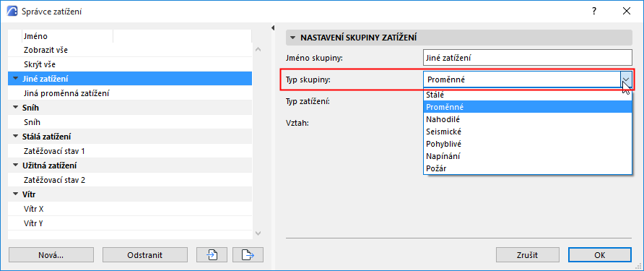Collapse the Nastavení skupiny zatížení panel
644x271 pixels.
click(292, 38)
